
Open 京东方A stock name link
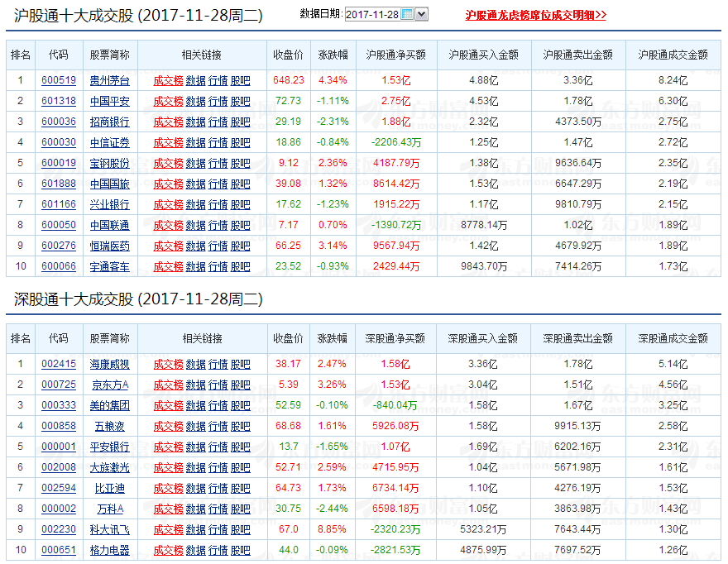109,385
